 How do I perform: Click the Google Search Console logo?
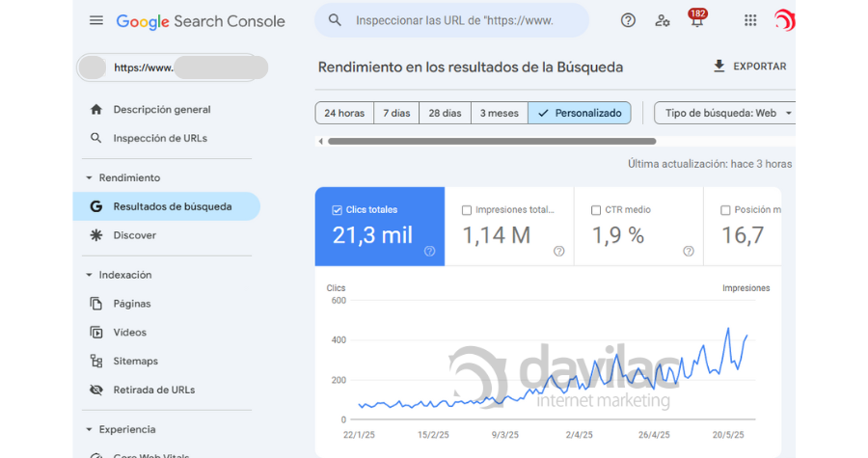[201, 21]
